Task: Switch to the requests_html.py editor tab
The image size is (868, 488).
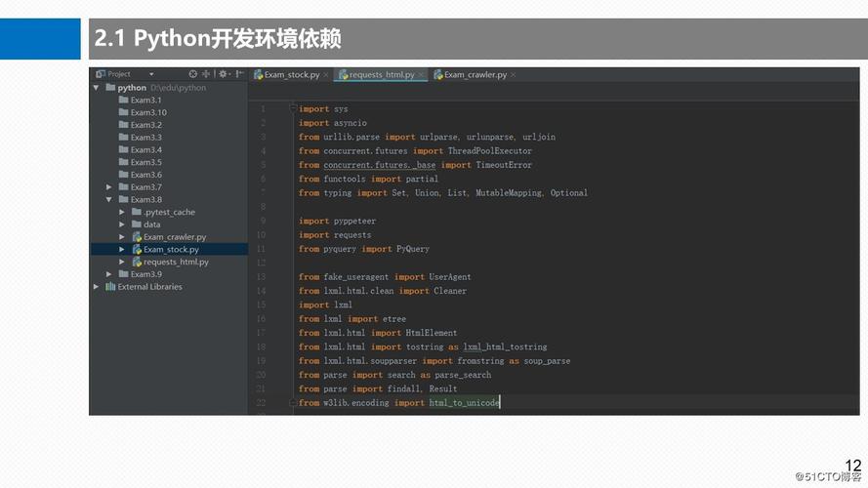Action: pos(382,75)
